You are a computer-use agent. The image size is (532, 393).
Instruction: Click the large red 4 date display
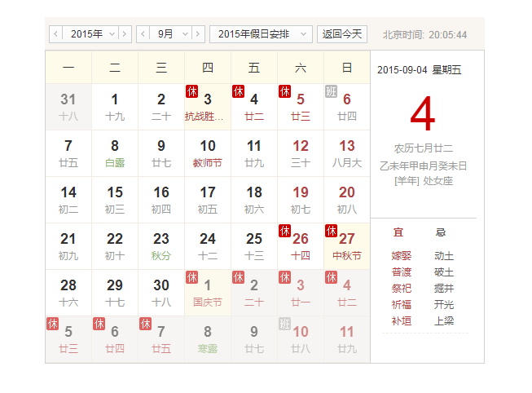coord(422,114)
